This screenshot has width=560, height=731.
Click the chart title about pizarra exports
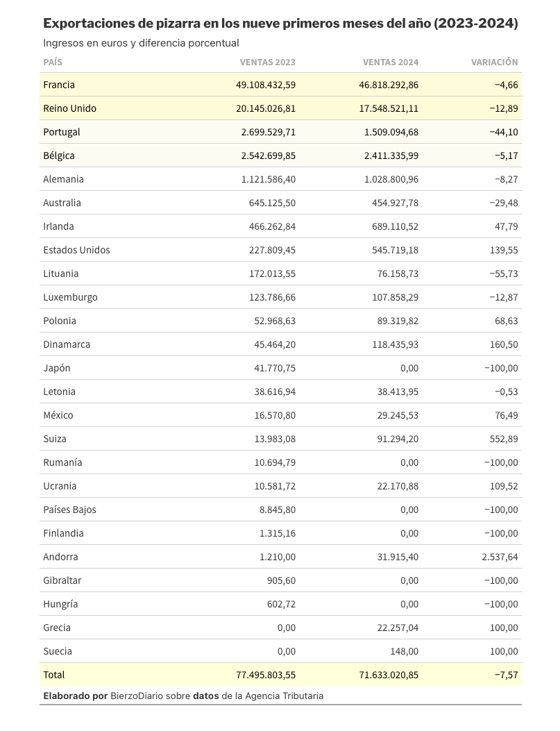(x=280, y=24)
